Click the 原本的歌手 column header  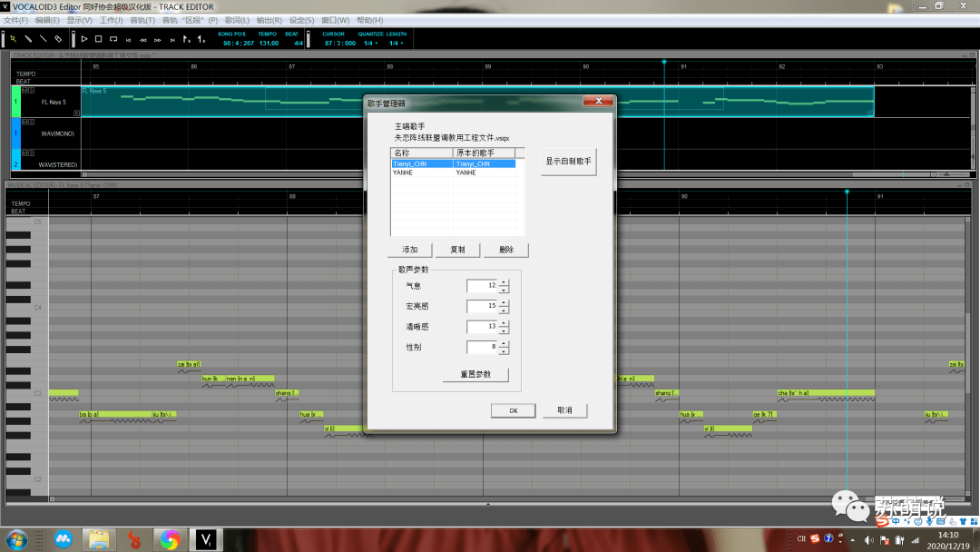(x=485, y=153)
